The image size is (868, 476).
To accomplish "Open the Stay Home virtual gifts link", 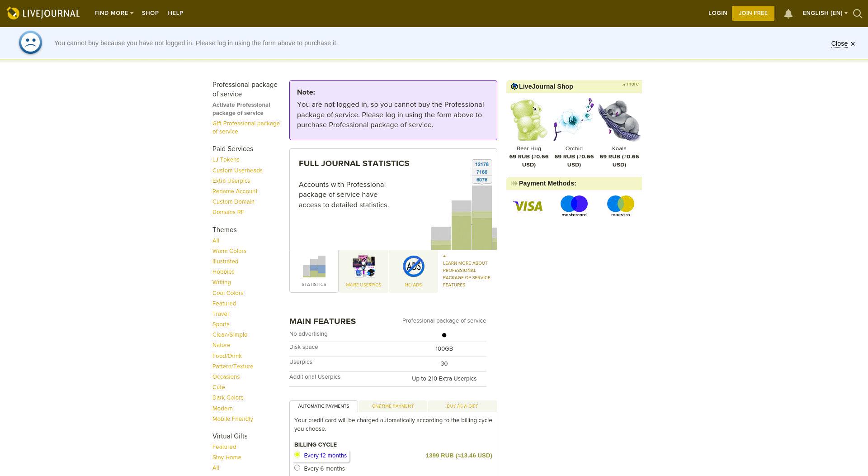I will (226, 457).
